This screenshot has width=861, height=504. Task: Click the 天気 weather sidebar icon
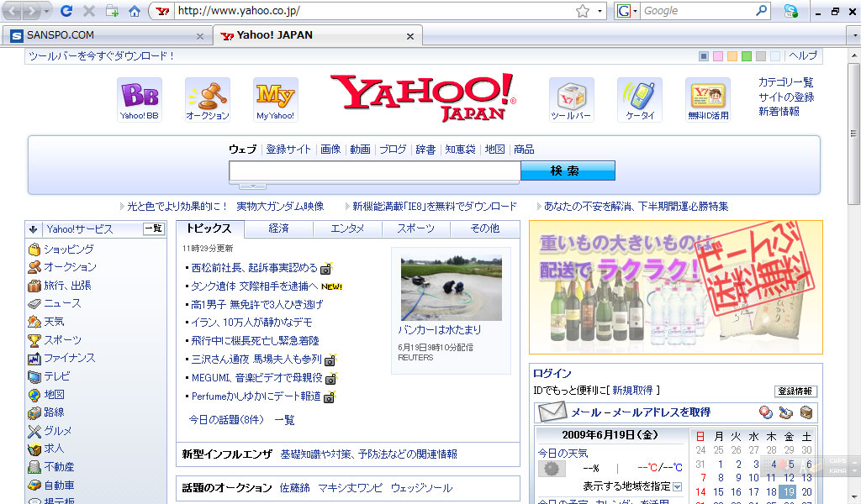pos(34,322)
